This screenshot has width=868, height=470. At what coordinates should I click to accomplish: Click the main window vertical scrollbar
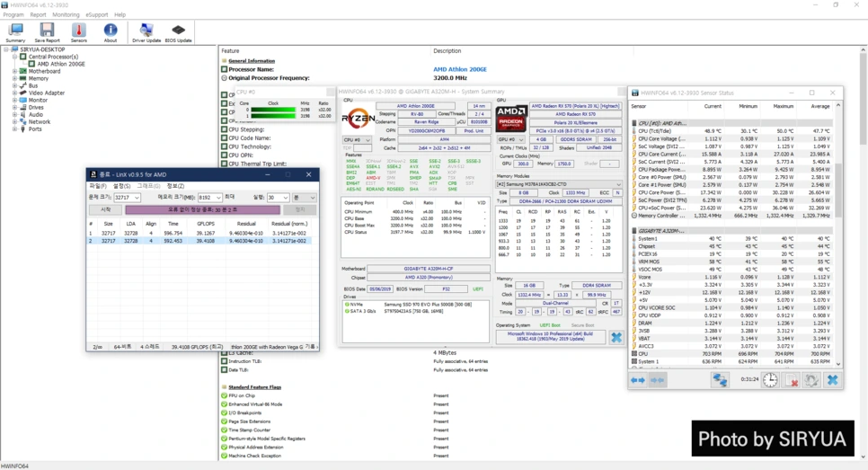click(x=863, y=253)
